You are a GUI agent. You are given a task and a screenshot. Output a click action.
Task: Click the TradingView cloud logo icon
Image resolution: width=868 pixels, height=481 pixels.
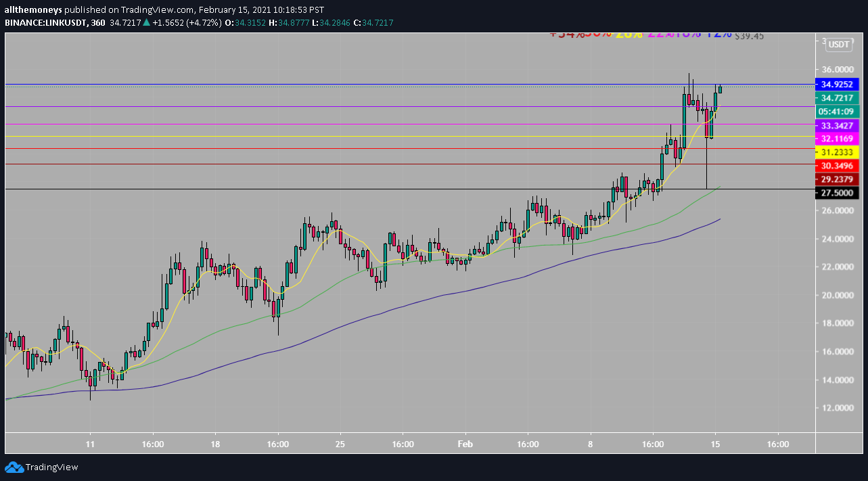(x=14, y=467)
